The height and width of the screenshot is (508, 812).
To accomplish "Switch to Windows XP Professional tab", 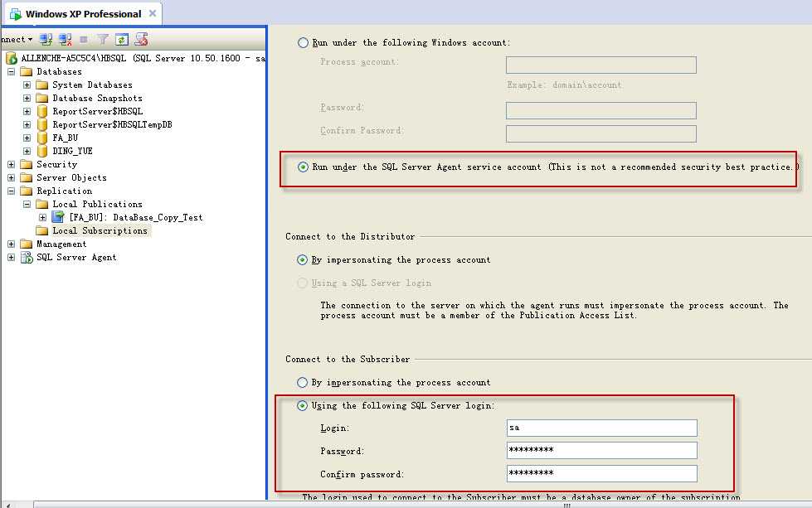I will click(84, 14).
